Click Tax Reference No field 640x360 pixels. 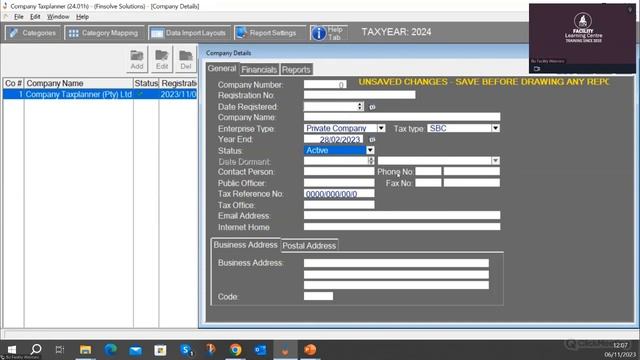tap(339, 194)
